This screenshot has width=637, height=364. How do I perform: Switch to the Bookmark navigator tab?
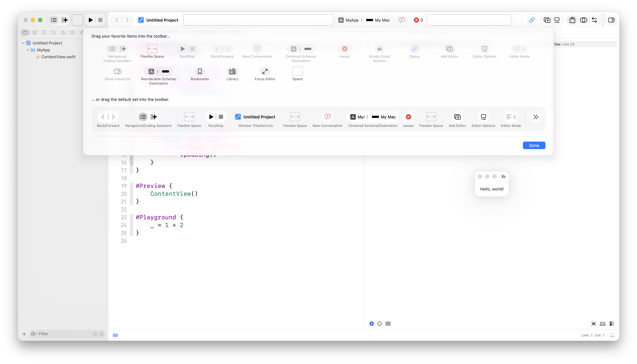[44, 33]
